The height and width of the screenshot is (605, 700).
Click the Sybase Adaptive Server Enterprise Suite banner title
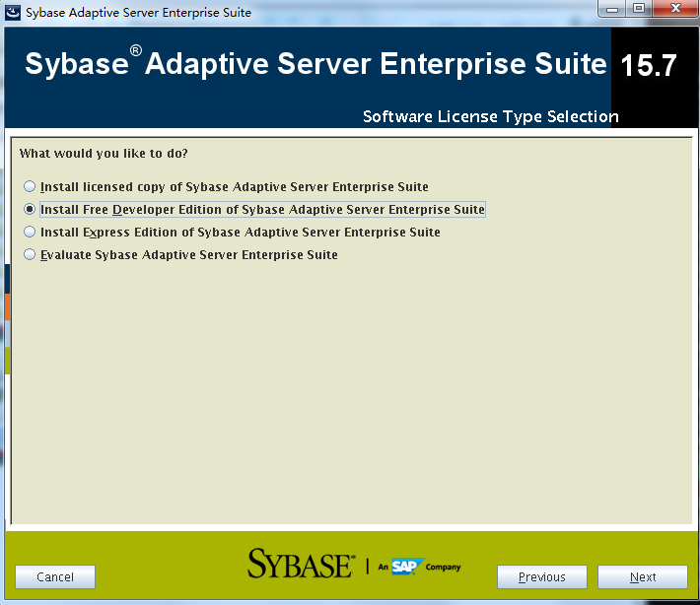315,63
